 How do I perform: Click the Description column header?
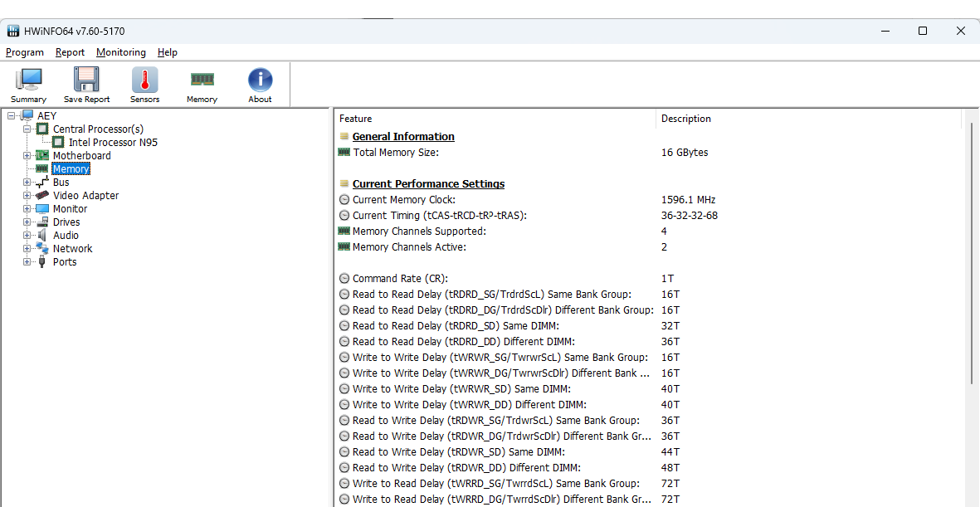coord(808,119)
